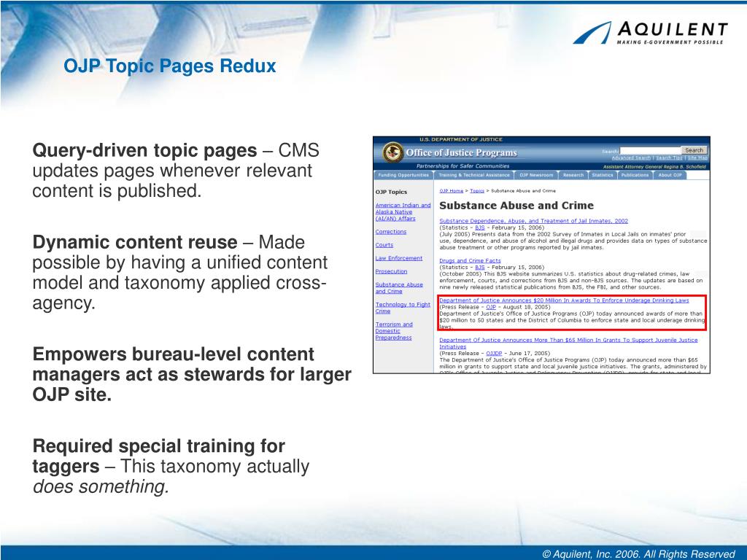Image resolution: width=747 pixels, height=560 pixels.
Task: Open the Technology to Fight Crime link
Action: pyautogui.click(x=403, y=308)
